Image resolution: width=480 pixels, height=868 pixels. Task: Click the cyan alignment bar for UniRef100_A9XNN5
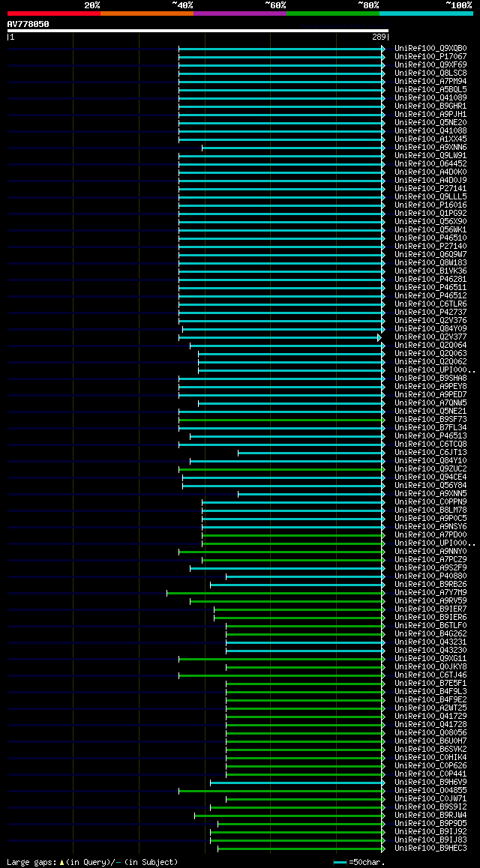(310, 494)
